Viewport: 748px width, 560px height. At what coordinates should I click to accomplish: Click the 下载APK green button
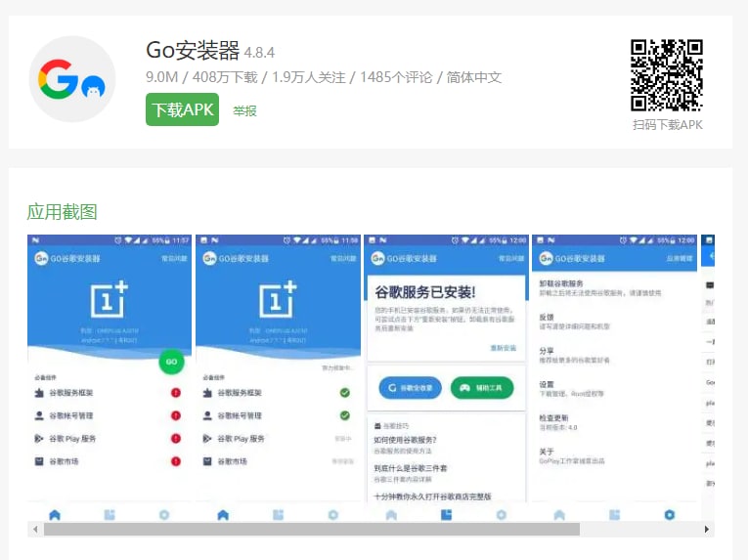coord(182,109)
